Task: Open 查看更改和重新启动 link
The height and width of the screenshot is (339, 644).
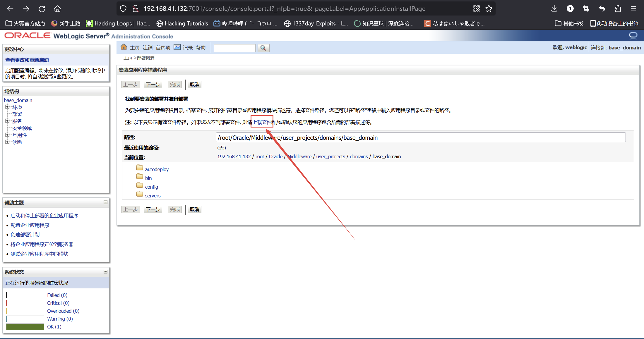Action: point(27,60)
